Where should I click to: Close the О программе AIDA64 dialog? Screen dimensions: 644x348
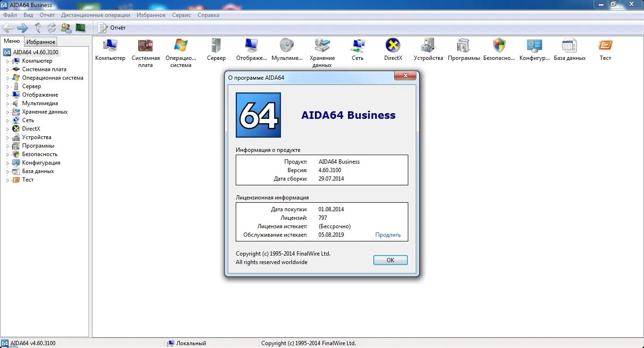click(x=405, y=76)
